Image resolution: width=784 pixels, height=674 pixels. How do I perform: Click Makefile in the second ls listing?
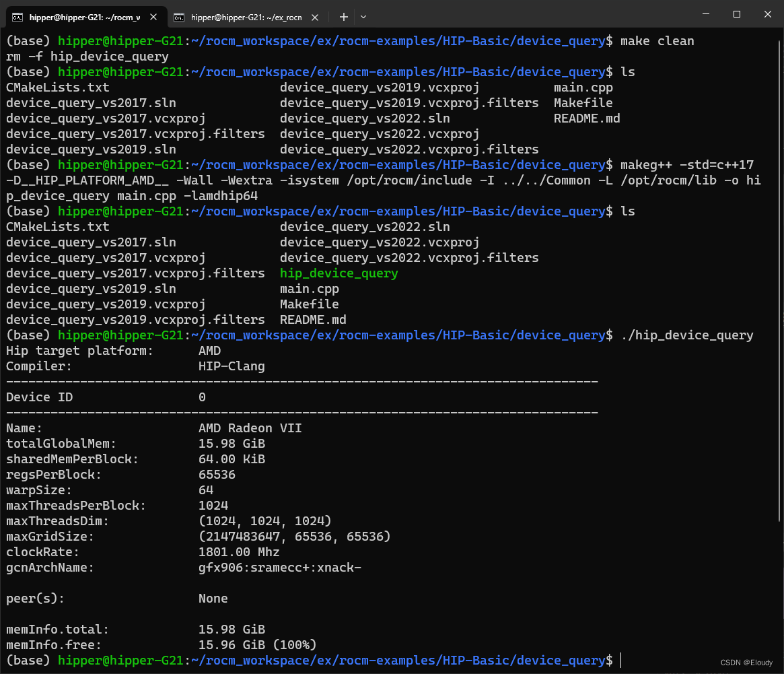coord(310,304)
